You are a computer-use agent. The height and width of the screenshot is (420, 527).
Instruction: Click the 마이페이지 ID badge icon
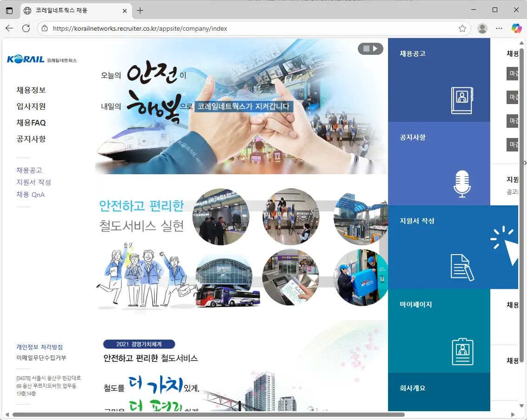click(x=462, y=351)
